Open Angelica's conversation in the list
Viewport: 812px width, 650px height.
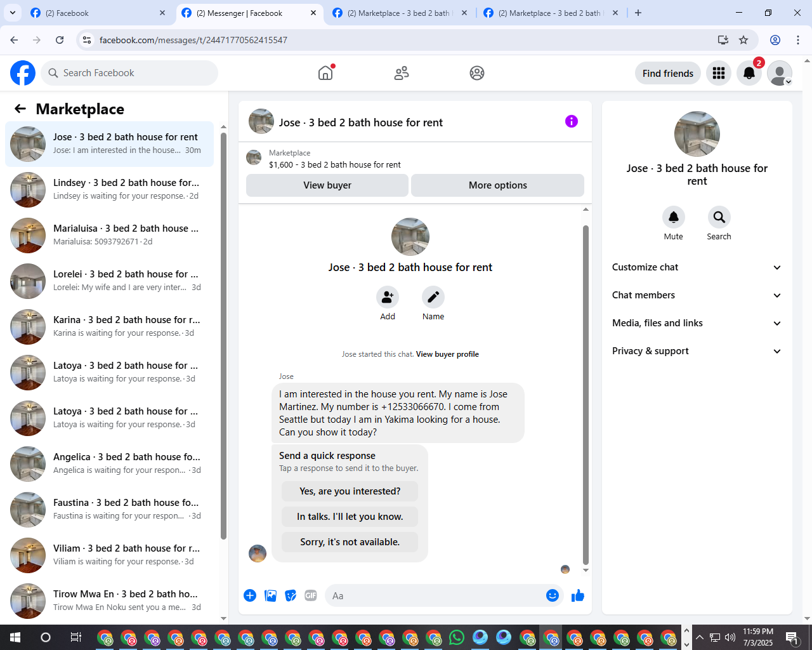click(109, 464)
